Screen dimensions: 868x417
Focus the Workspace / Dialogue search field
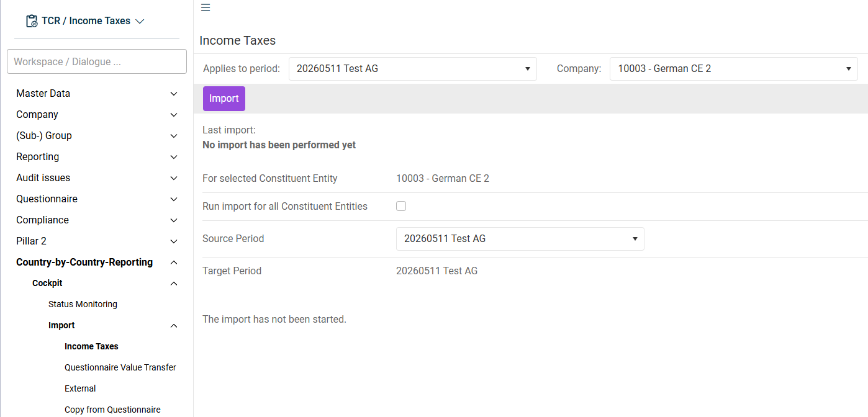(97, 61)
